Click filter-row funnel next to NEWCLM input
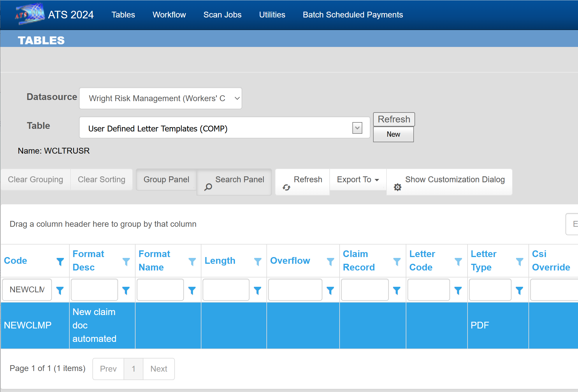578x392 pixels. click(60, 290)
